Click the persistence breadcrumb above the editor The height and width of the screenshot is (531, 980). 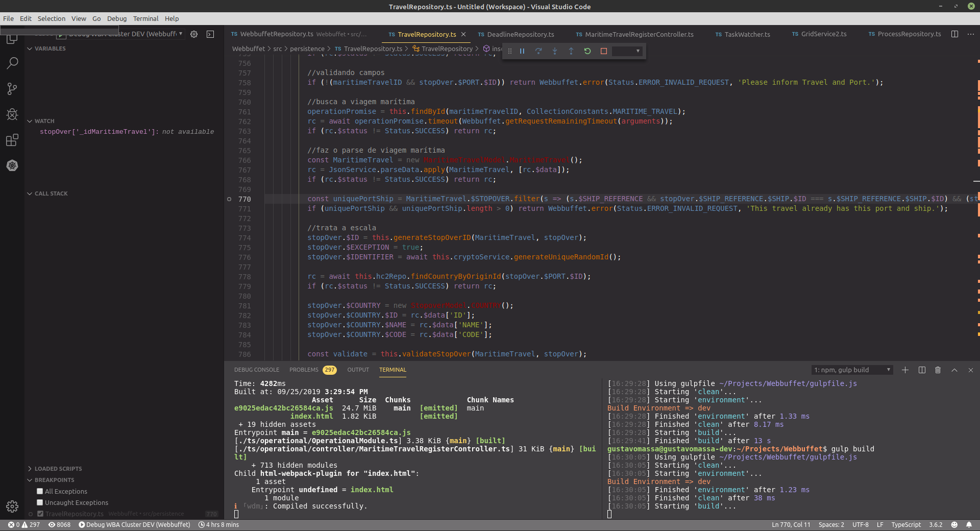pos(307,49)
